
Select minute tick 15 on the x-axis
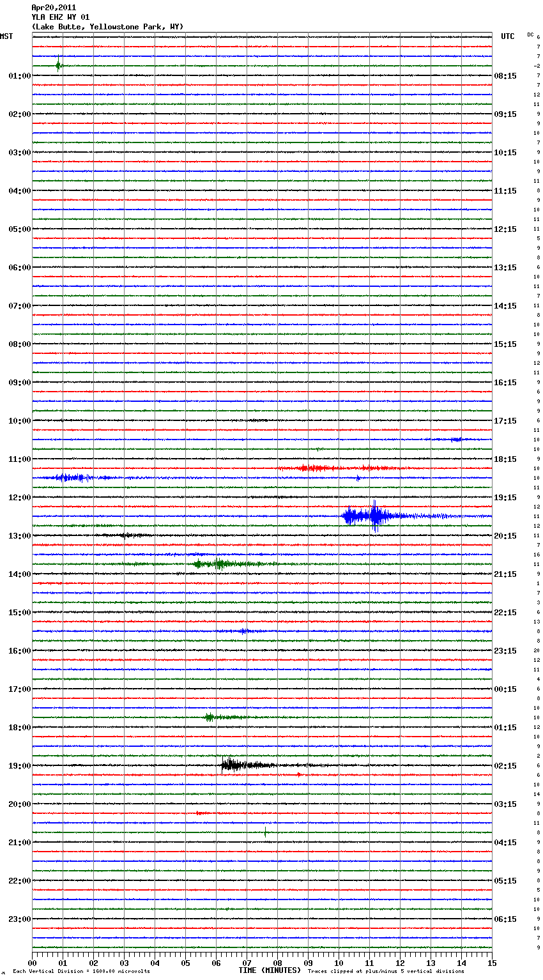(x=492, y=963)
